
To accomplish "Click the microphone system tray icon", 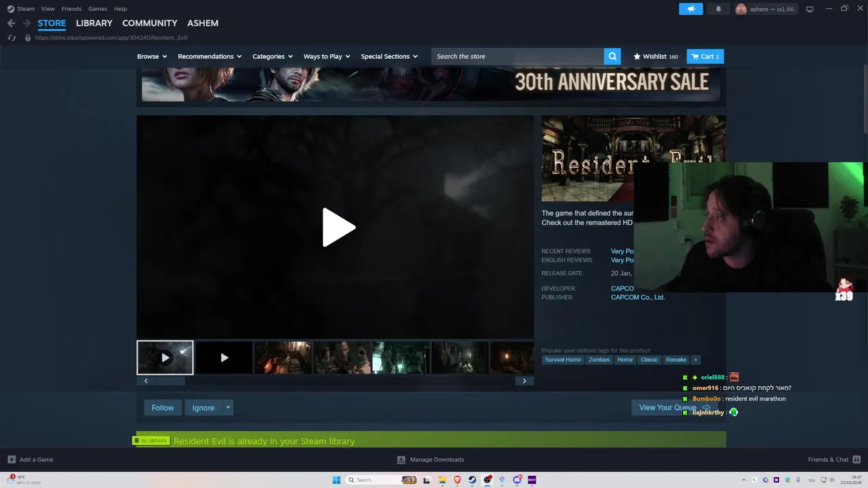I will click(x=798, y=480).
